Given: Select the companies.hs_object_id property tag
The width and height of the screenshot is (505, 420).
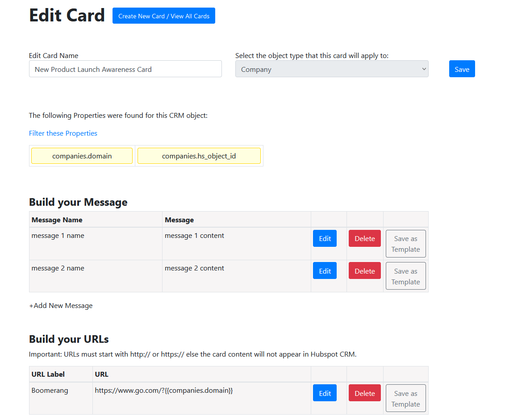Looking at the screenshot, I should point(199,156).
